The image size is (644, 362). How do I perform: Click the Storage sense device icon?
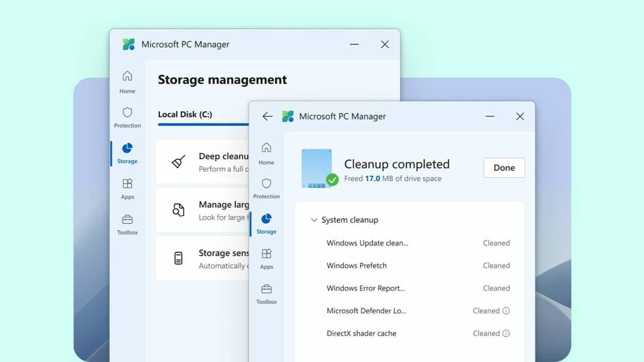pyautogui.click(x=179, y=258)
